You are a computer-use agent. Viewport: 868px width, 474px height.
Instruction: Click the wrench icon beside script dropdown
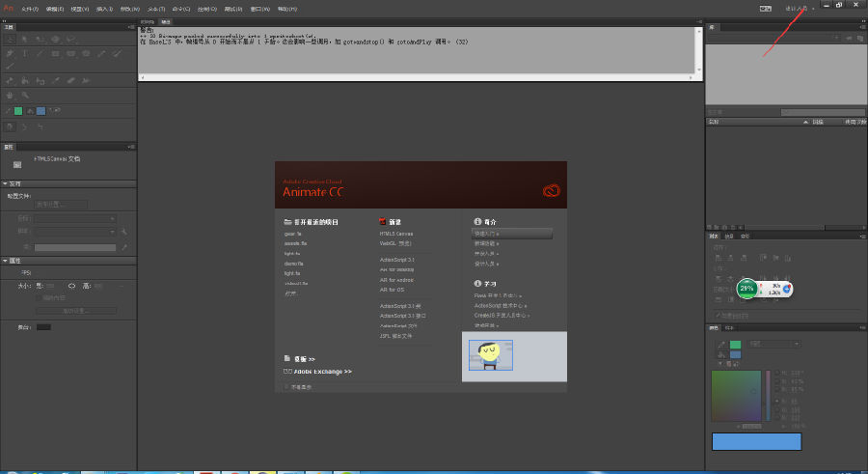click(124, 231)
